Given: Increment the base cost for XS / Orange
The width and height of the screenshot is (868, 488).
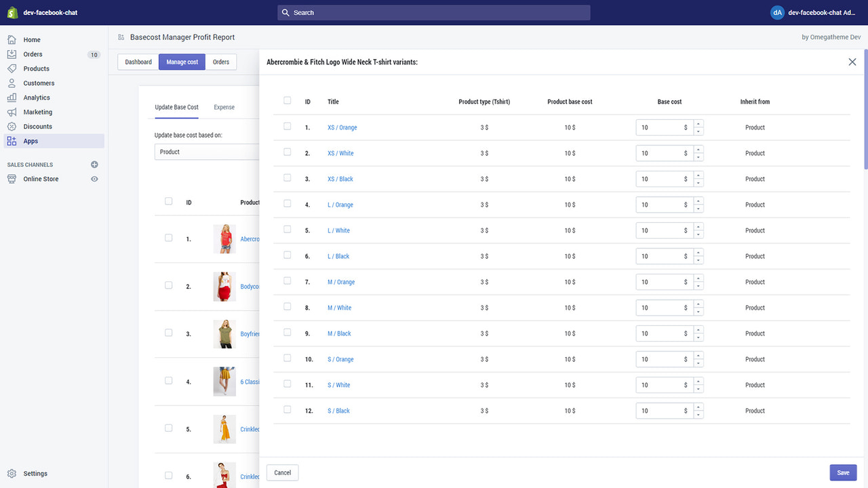Looking at the screenshot, I should [698, 124].
